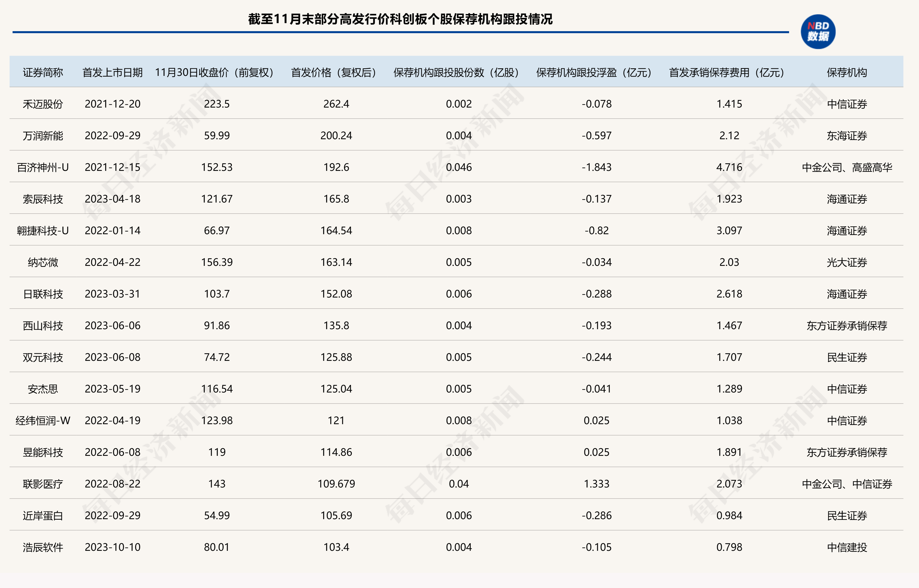Click the NBD数据 round logo
The image size is (919, 588).
click(818, 32)
